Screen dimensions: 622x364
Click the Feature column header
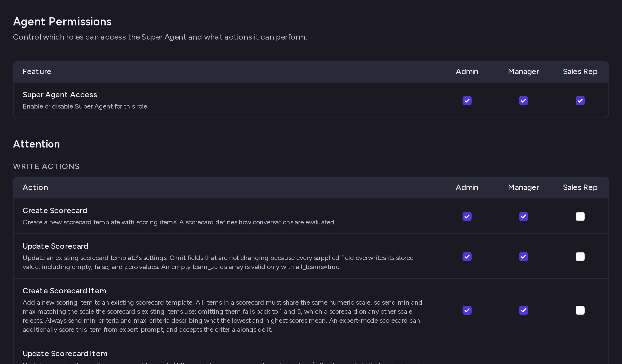coord(37,71)
